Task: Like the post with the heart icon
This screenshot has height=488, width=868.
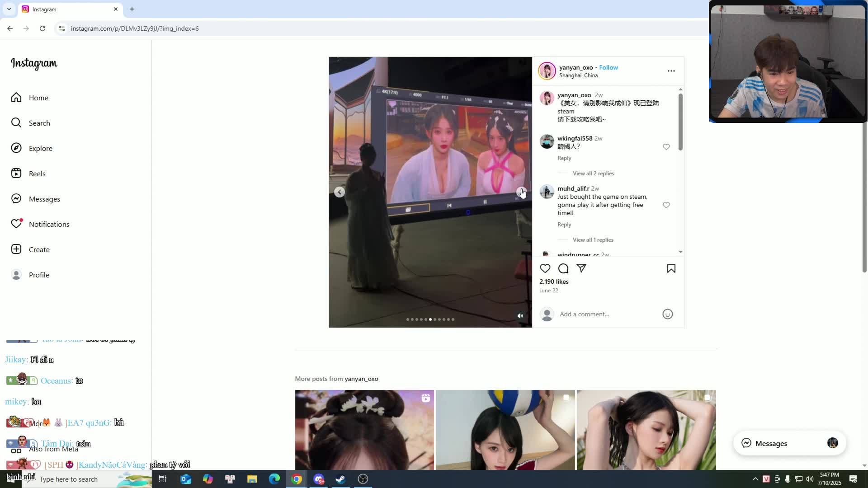Action: pos(545,268)
